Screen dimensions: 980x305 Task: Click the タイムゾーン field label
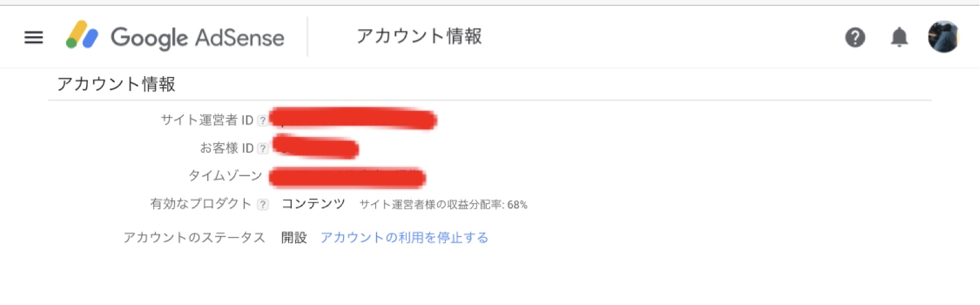pyautogui.click(x=225, y=176)
